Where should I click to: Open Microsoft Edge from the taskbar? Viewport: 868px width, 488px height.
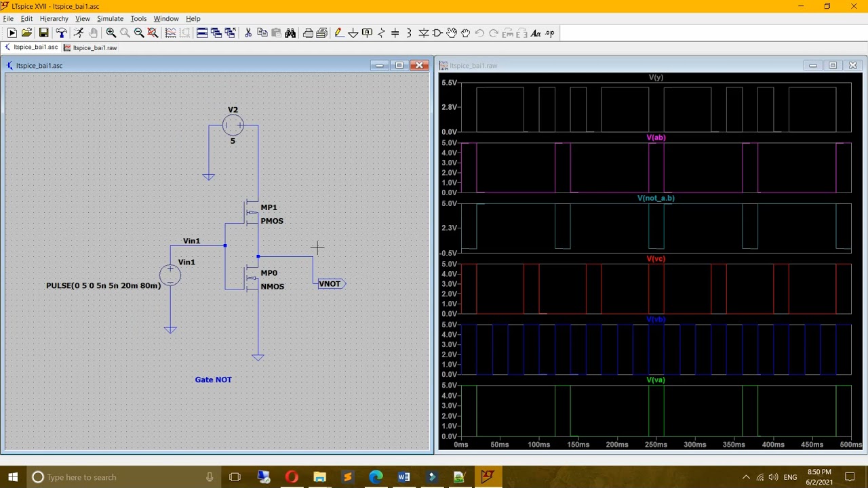[x=376, y=477]
